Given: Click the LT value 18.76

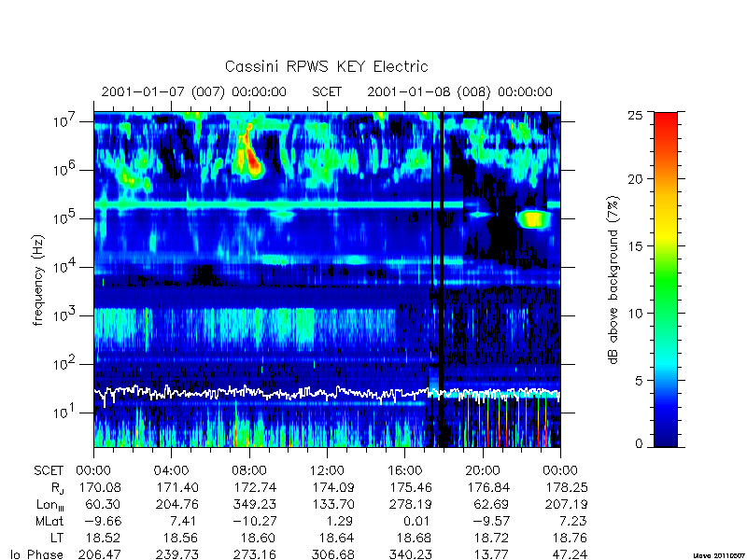Looking at the screenshot, I should [570, 538].
